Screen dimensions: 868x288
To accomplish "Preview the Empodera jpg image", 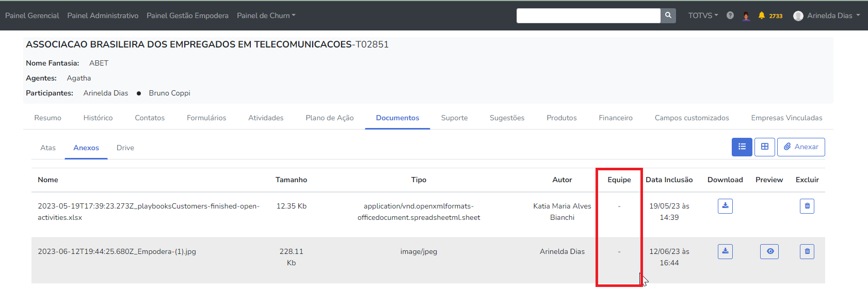I will tap(769, 251).
